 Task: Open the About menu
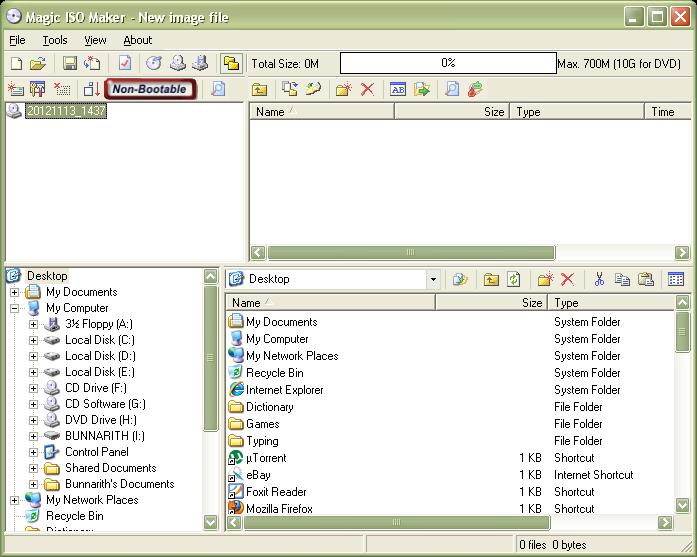(x=138, y=40)
